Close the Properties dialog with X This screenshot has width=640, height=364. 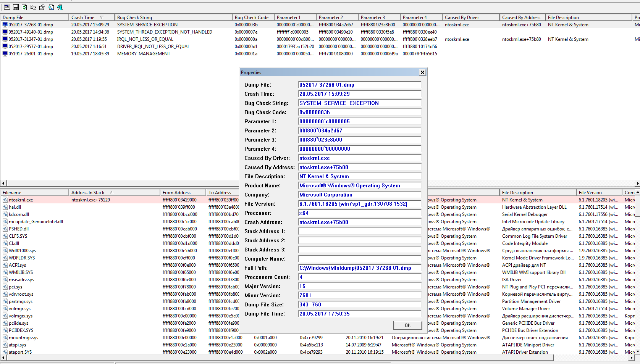coord(422,72)
